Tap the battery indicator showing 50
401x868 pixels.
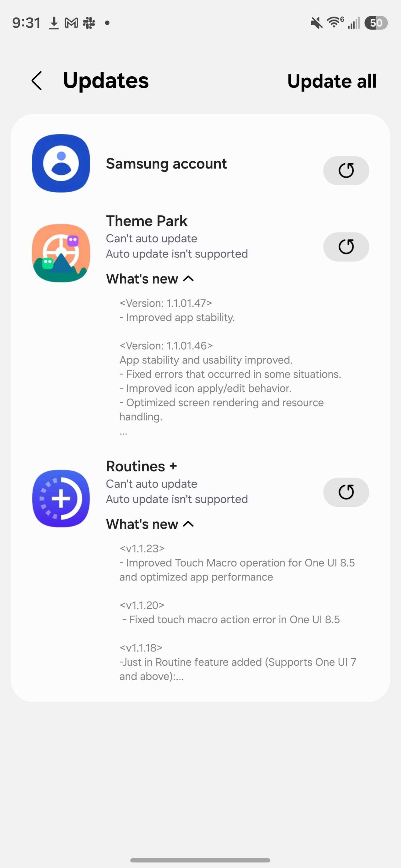coord(376,23)
